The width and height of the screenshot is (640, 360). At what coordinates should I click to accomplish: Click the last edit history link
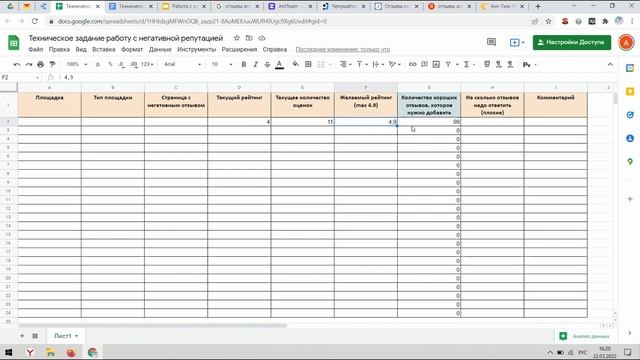click(343, 49)
